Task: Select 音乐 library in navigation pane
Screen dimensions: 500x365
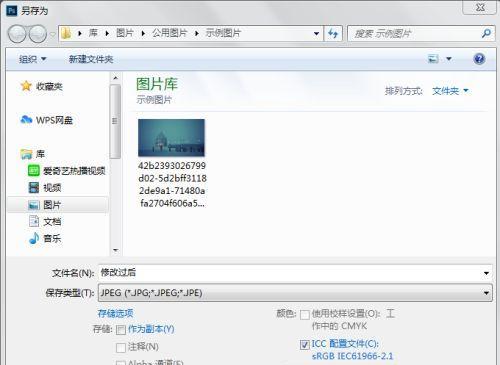Action: pyautogui.click(x=52, y=238)
